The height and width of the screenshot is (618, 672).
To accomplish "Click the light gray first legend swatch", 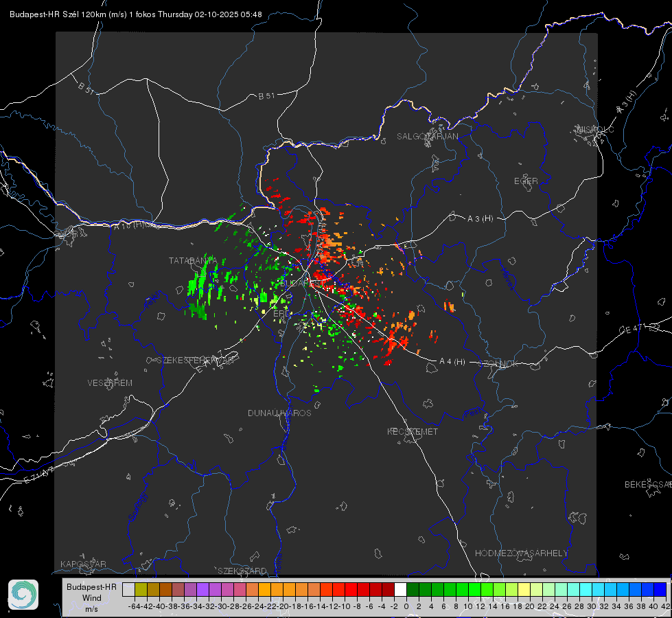I will (128, 589).
